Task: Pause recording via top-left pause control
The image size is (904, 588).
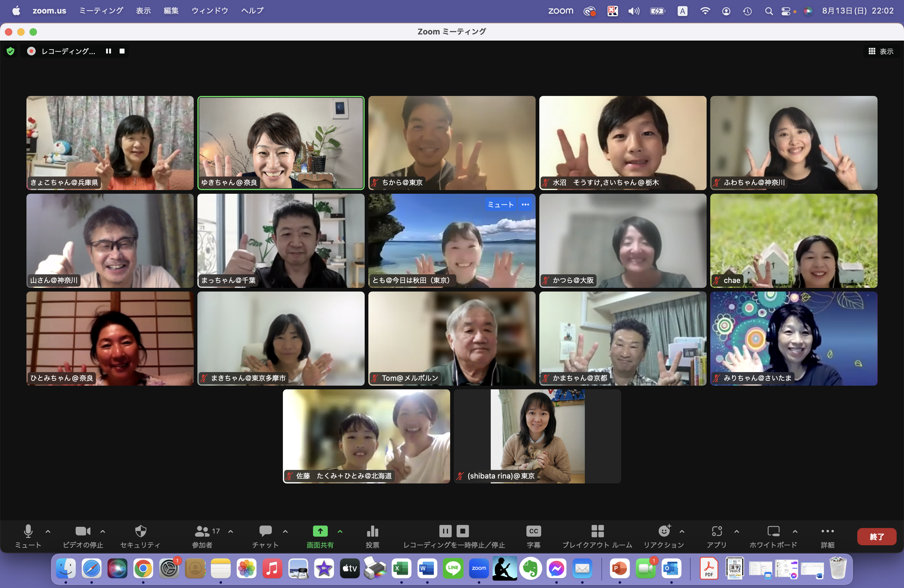Action: (x=109, y=51)
